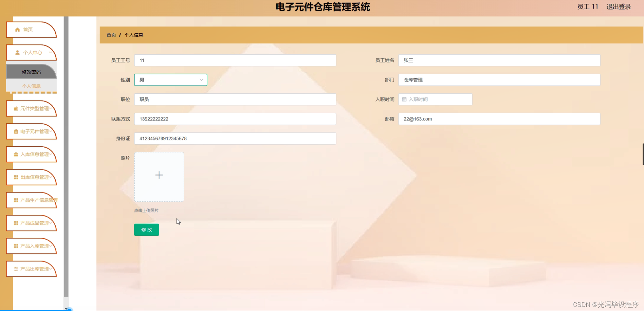Select the 个人中心 user icon in sidebar
This screenshot has width=644, height=311.
coord(17,52)
